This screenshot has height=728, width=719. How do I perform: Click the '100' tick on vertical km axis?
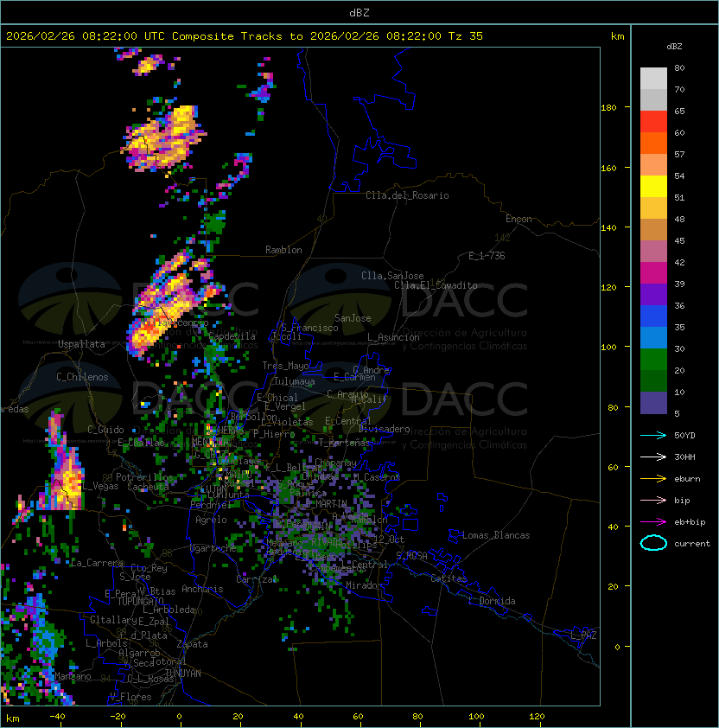tap(608, 347)
